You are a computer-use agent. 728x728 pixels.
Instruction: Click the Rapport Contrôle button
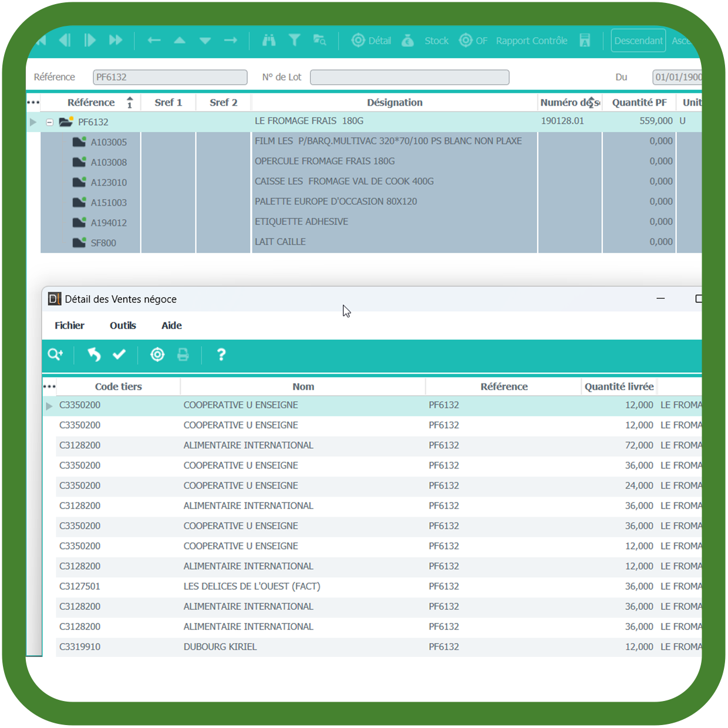coord(531,41)
